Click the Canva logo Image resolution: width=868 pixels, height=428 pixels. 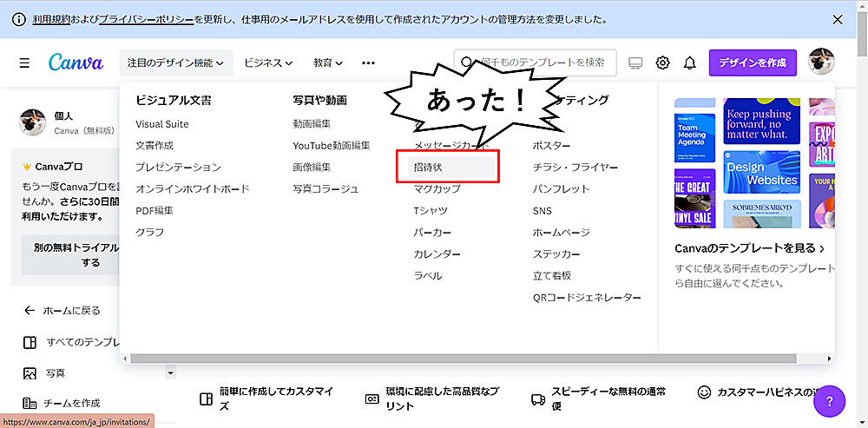coord(76,63)
